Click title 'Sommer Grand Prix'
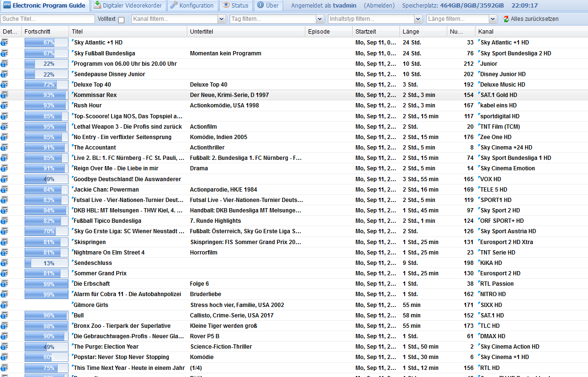 click(x=100, y=273)
